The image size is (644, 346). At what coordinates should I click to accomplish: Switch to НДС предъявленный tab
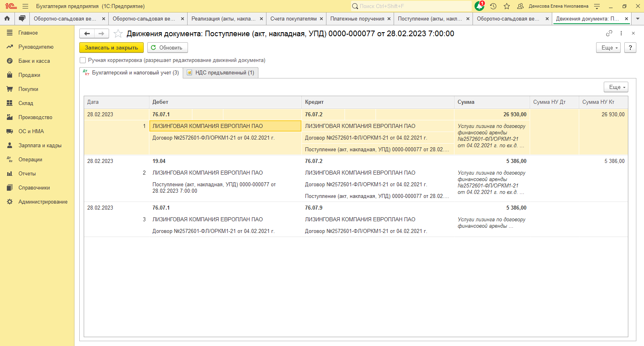(x=221, y=73)
